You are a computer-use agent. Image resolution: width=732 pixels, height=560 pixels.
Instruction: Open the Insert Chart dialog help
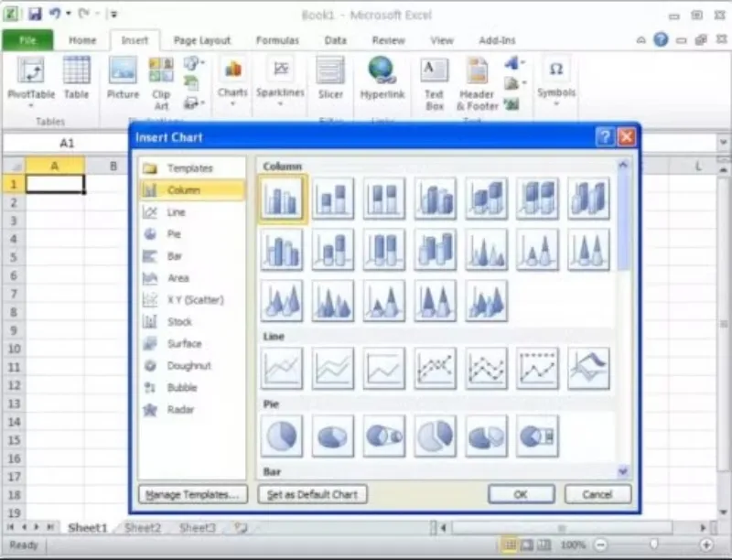[x=605, y=137]
